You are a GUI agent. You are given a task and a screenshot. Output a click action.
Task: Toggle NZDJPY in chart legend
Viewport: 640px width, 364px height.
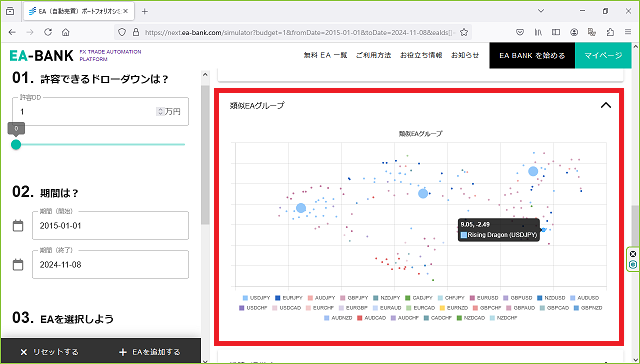tap(387, 298)
